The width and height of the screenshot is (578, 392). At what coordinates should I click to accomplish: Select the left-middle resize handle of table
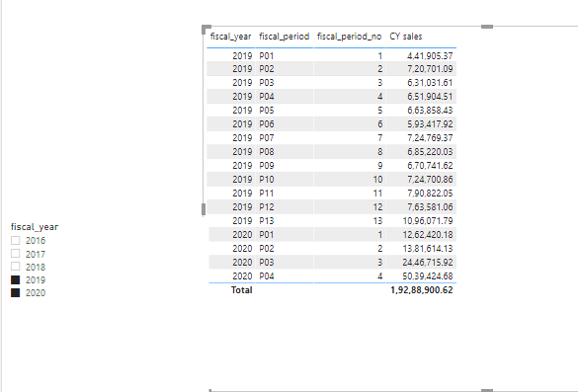point(204,209)
